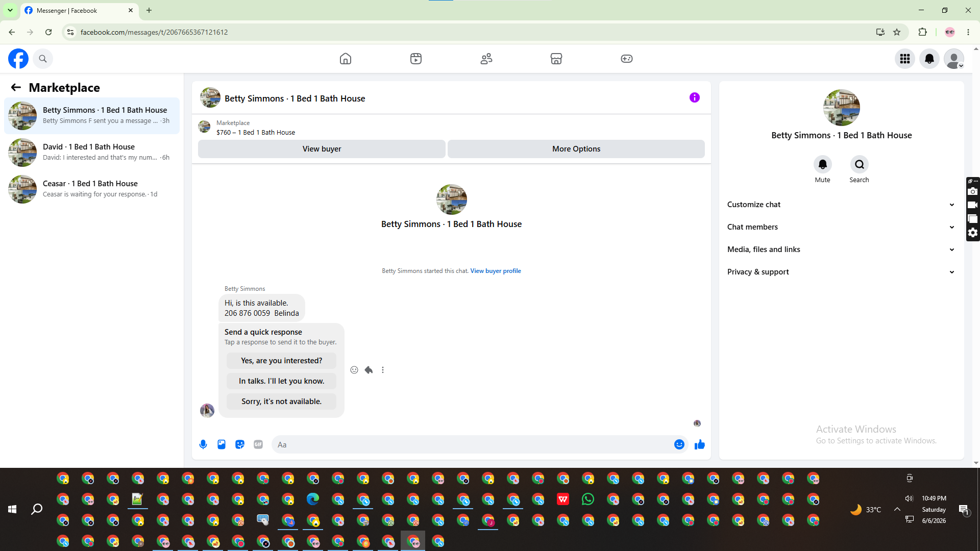The height and width of the screenshot is (551, 980).
Task: Select the Messenger | Facebook browser tab
Action: tap(80, 10)
